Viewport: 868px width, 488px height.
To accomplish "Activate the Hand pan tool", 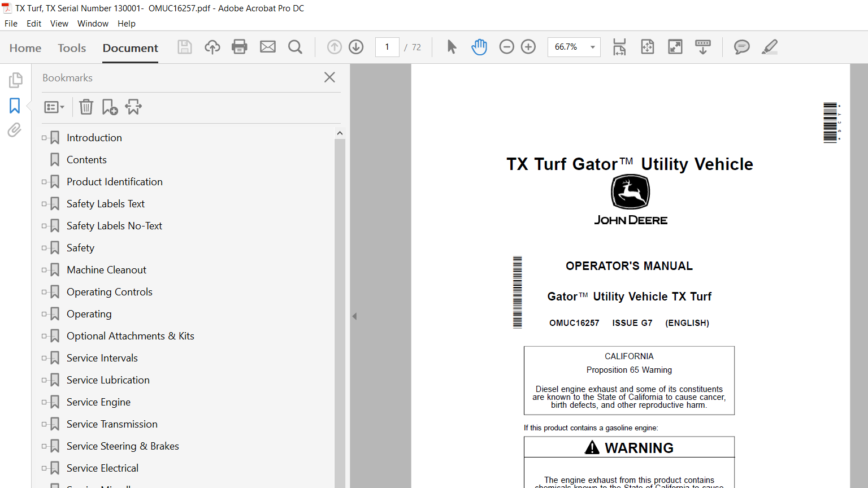I will pyautogui.click(x=479, y=47).
